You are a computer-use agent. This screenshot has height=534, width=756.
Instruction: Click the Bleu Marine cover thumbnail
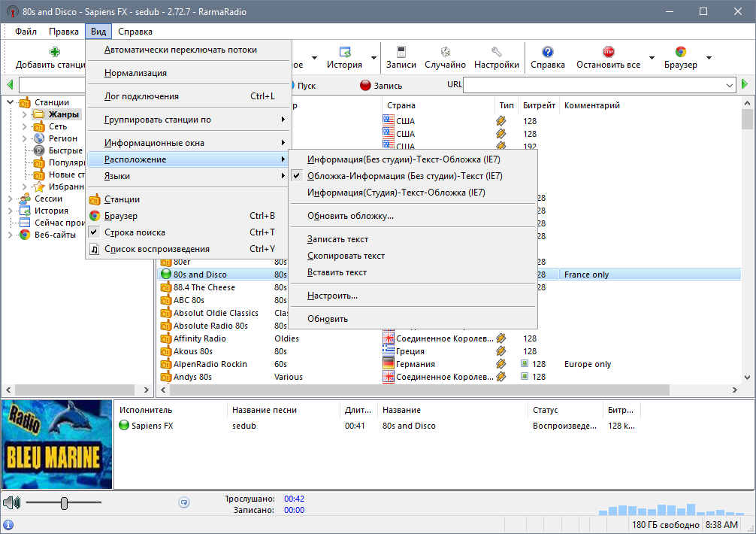pos(56,445)
